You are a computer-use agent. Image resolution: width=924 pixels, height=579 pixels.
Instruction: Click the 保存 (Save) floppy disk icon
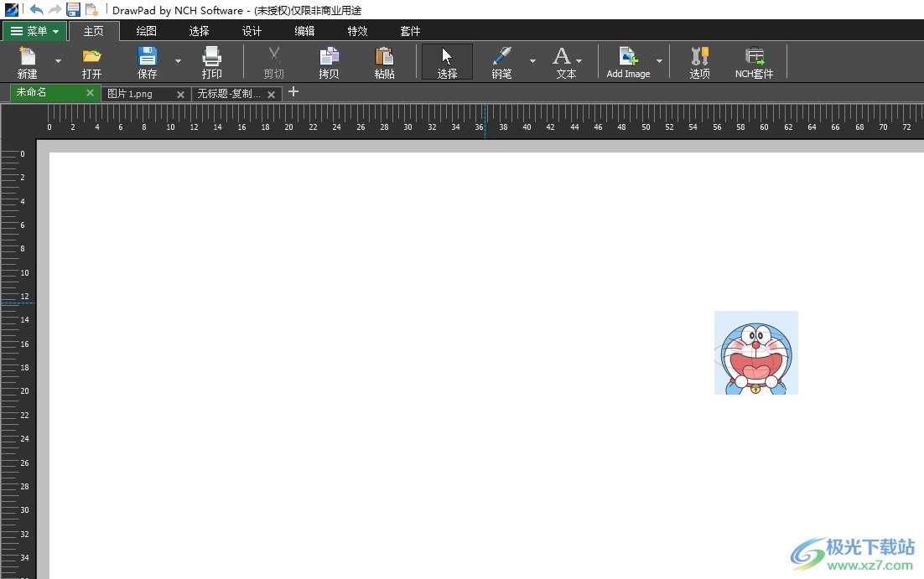pyautogui.click(x=147, y=57)
